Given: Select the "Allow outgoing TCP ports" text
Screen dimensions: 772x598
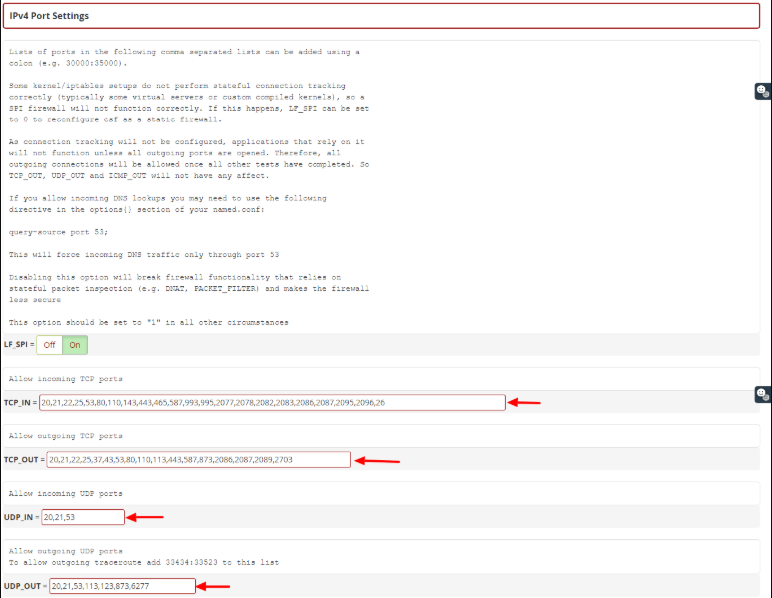Looking at the screenshot, I should point(65,436).
